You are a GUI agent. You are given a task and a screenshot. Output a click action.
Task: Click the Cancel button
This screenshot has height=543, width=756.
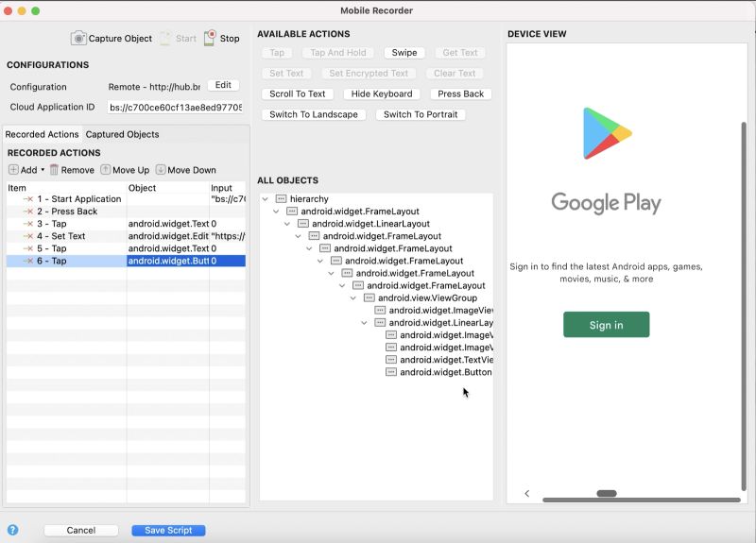pos(81,530)
